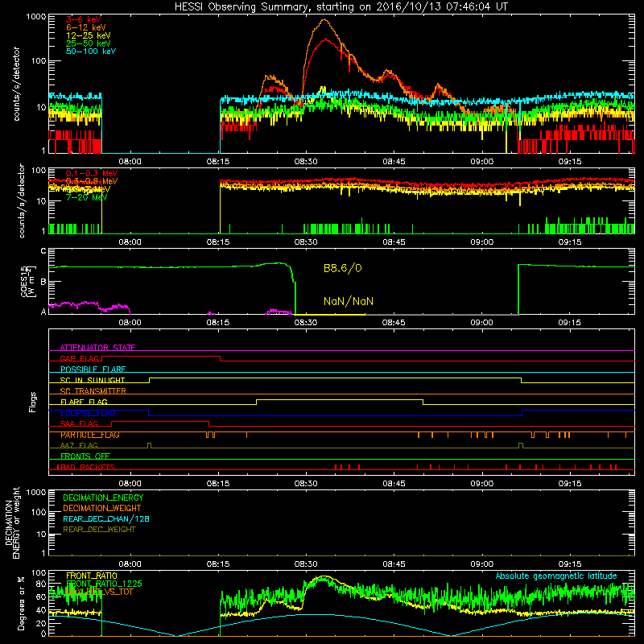Select the DECIMATION_ENERGY legend label
Screen dimensions: 644x644
pyautogui.click(x=103, y=497)
